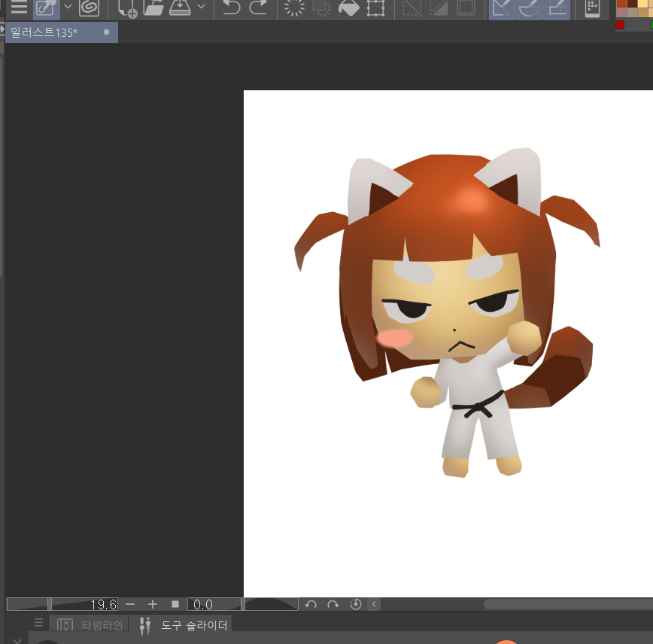Close the 일러스트135* tab via dot
Screen dimensions: 653x644
(x=107, y=32)
